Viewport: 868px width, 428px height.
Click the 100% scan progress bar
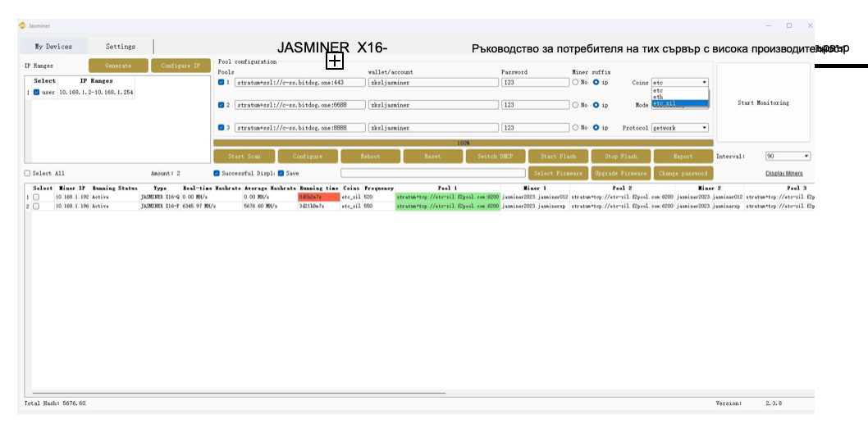click(x=464, y=143)
